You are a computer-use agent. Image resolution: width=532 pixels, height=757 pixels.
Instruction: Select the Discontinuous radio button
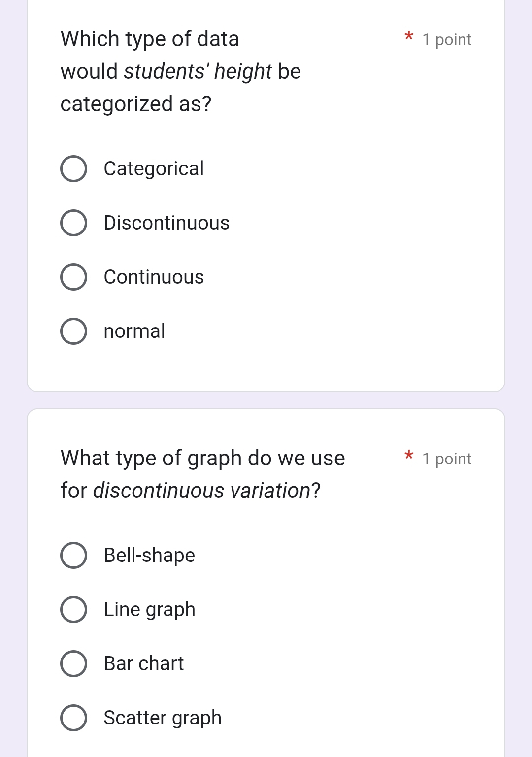[x=74, y=223]
